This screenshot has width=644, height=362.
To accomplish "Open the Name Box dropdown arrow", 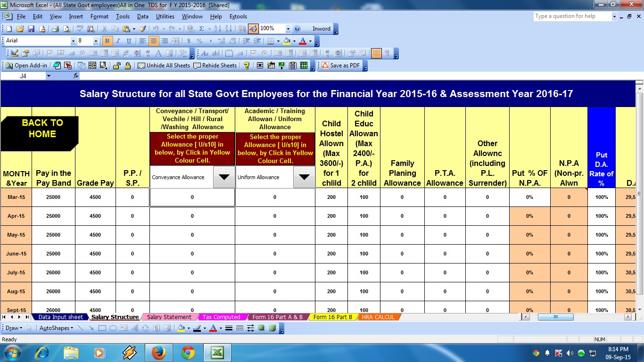I will (48, 76).
